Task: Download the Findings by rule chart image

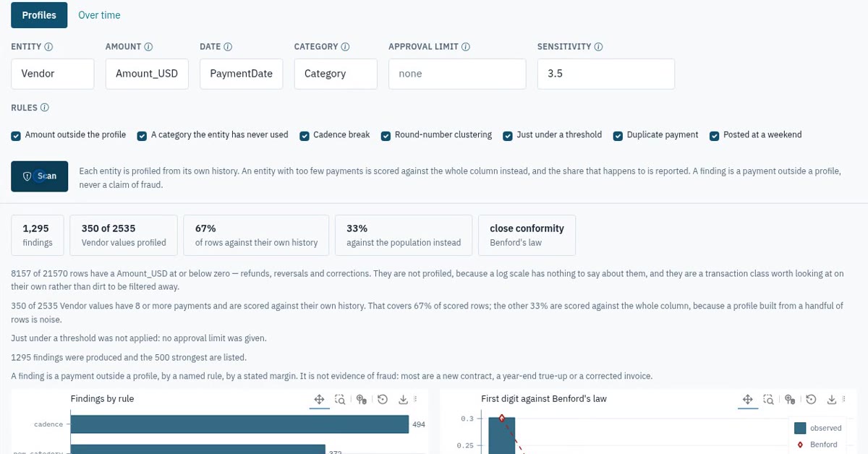Action: (404, 399)
